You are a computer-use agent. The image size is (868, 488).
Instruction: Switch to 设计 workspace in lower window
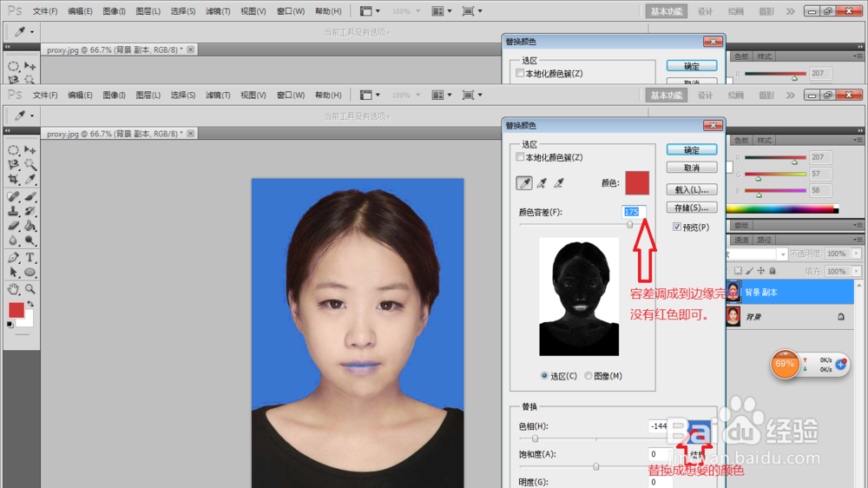click(705, 96)
